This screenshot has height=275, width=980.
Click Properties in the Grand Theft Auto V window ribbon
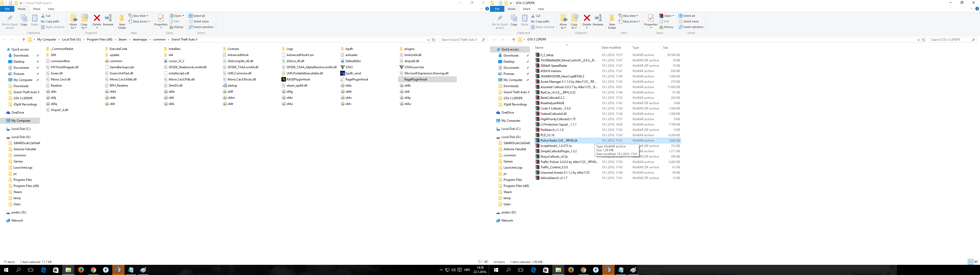click(161, 21)
